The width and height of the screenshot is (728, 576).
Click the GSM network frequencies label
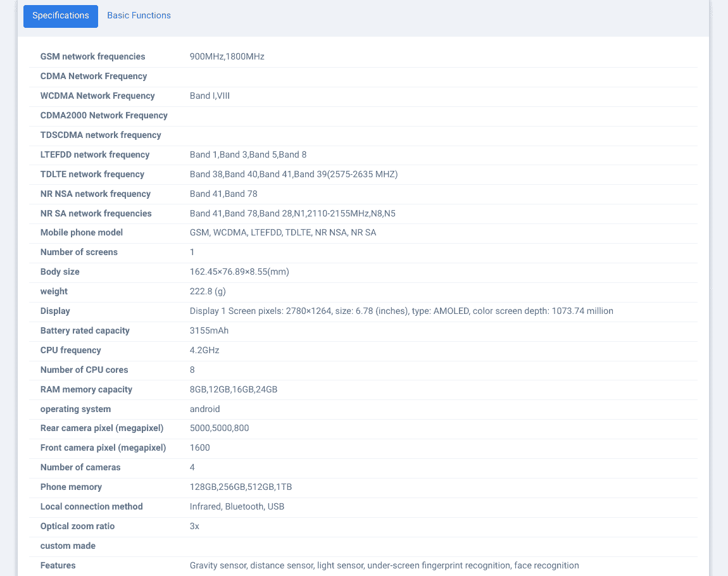[92, 57]
